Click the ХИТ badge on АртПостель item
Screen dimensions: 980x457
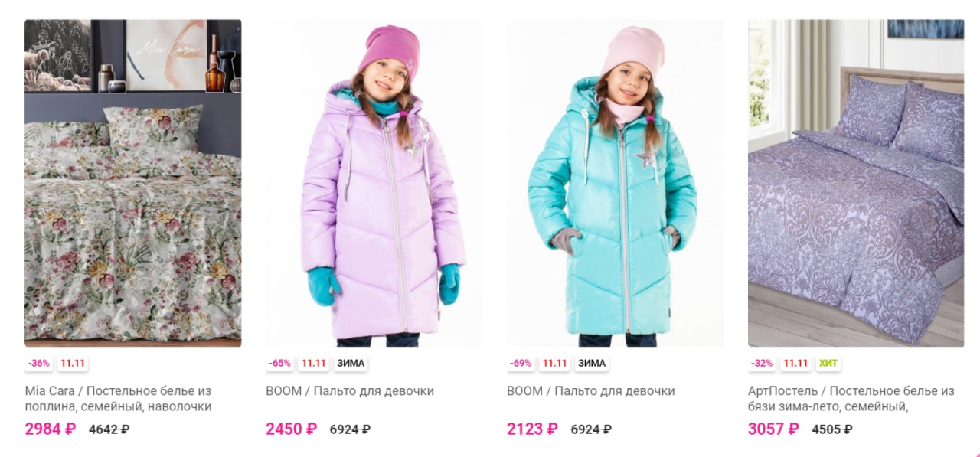point(828,364)
